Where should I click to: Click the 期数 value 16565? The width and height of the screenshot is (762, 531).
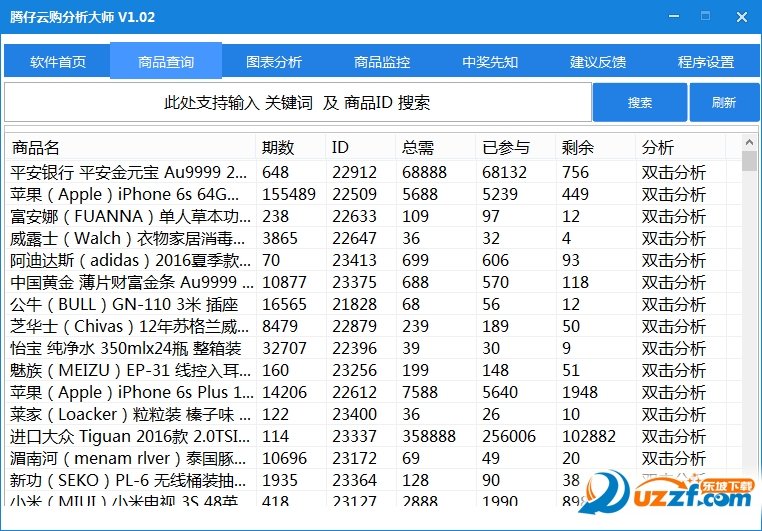tap(284, 304)
